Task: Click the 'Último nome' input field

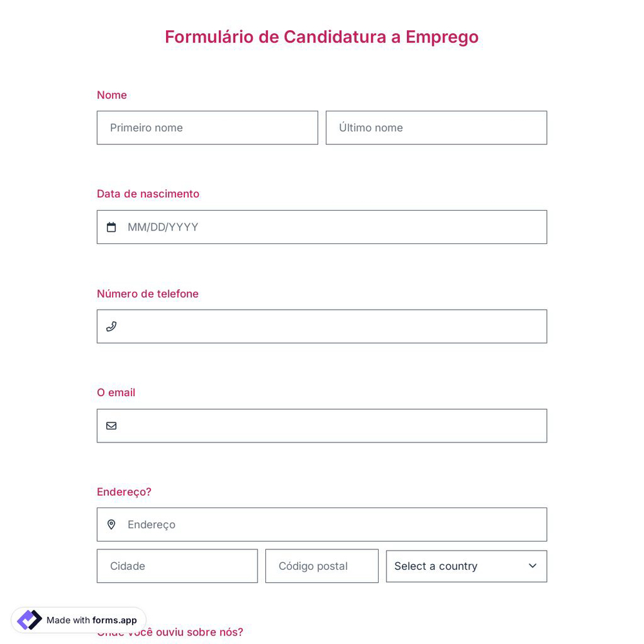Action: (436, 128)
